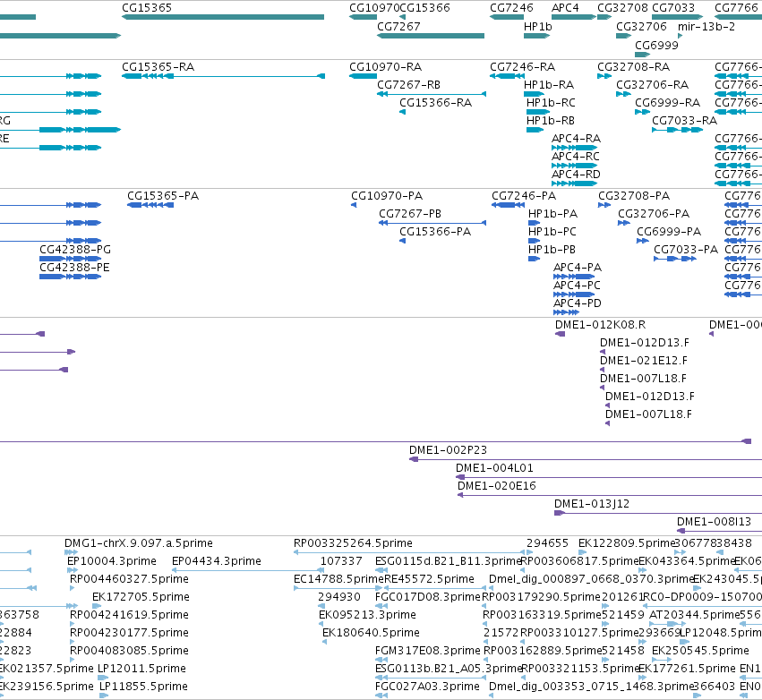Click the APC4-RA transcript label
The height and width of the screenshot is (700, 762).
(576, 139)
